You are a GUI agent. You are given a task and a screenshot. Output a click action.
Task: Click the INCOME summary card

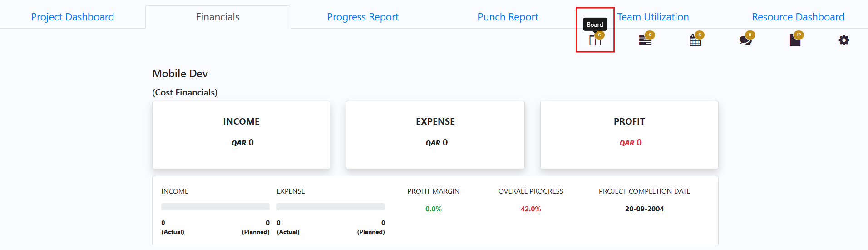tap(241, 135)
